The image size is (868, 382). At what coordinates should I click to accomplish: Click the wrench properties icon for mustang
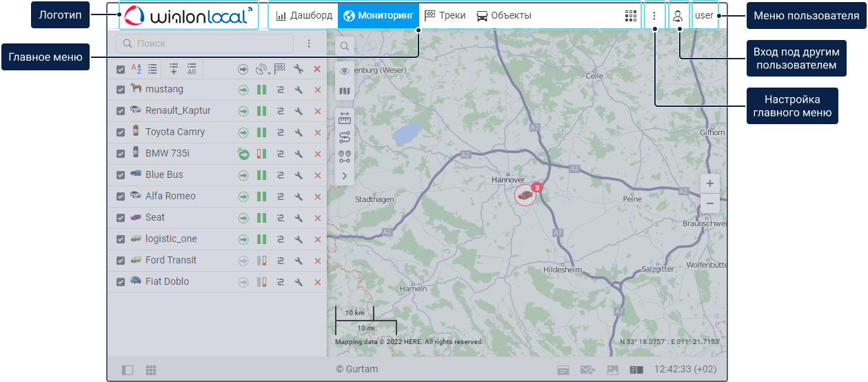(299, 90)
